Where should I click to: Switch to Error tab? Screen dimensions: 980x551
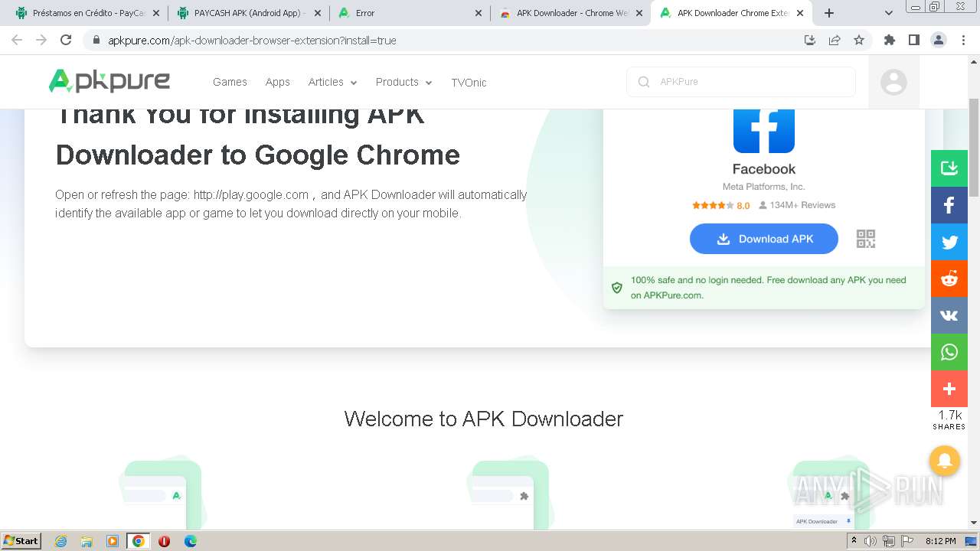[x=410, y=13]
